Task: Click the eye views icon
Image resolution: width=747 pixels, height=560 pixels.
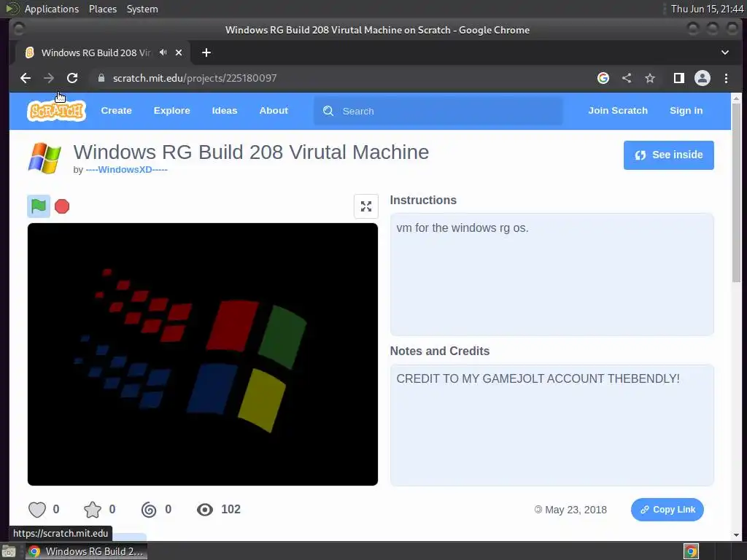Action: coord(205,510)
